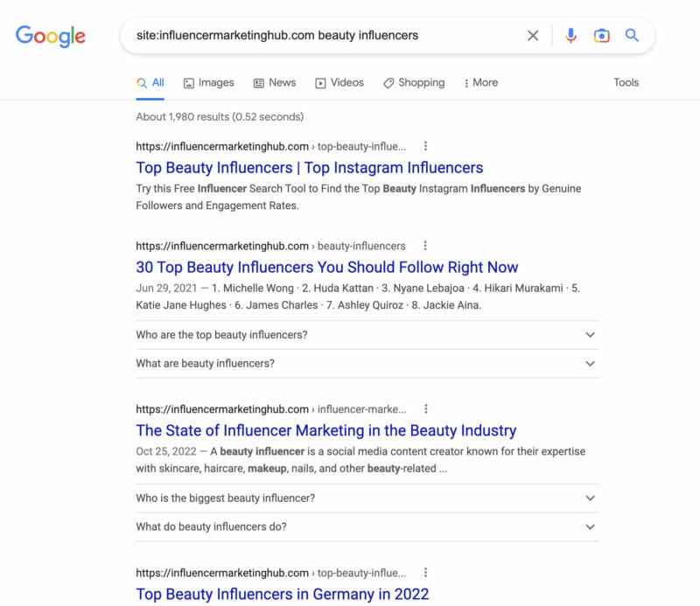The width and height of the screenshot is (700, 606).
Task: Open the Tools options
Action: coord(626,82)
